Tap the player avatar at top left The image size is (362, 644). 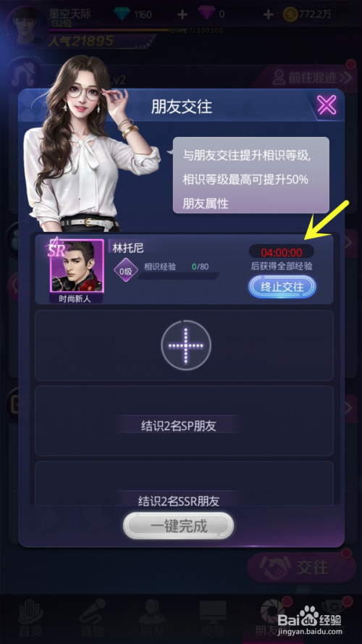(x=26, y=25)
